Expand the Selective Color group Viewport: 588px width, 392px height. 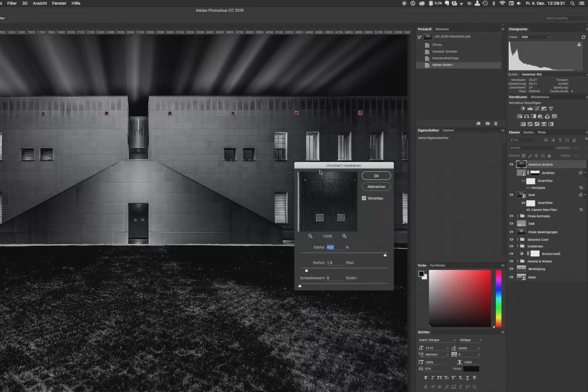click(x=517, y=239)
